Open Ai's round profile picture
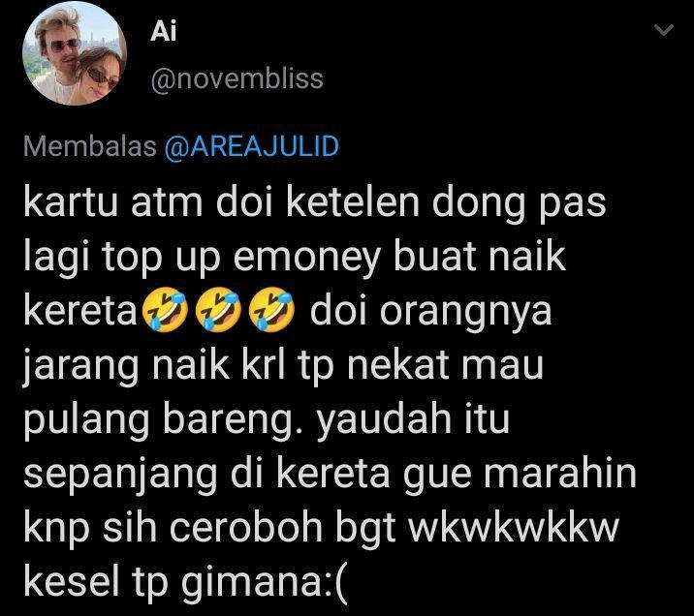The image size is (694, 616). point(75,53)
